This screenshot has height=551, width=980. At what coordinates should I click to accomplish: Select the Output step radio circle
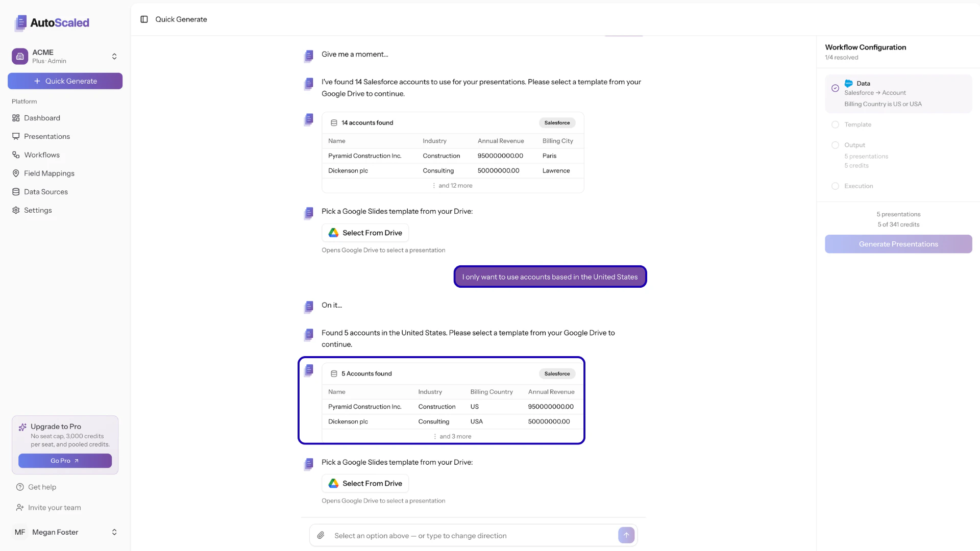click(836, 145)
